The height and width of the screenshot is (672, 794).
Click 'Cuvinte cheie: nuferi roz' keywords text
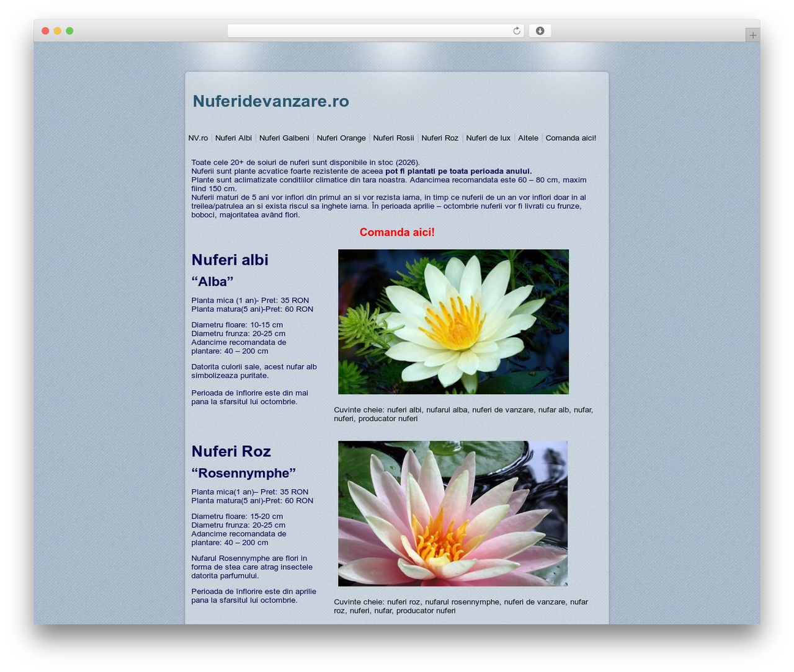tap(461, 606)
